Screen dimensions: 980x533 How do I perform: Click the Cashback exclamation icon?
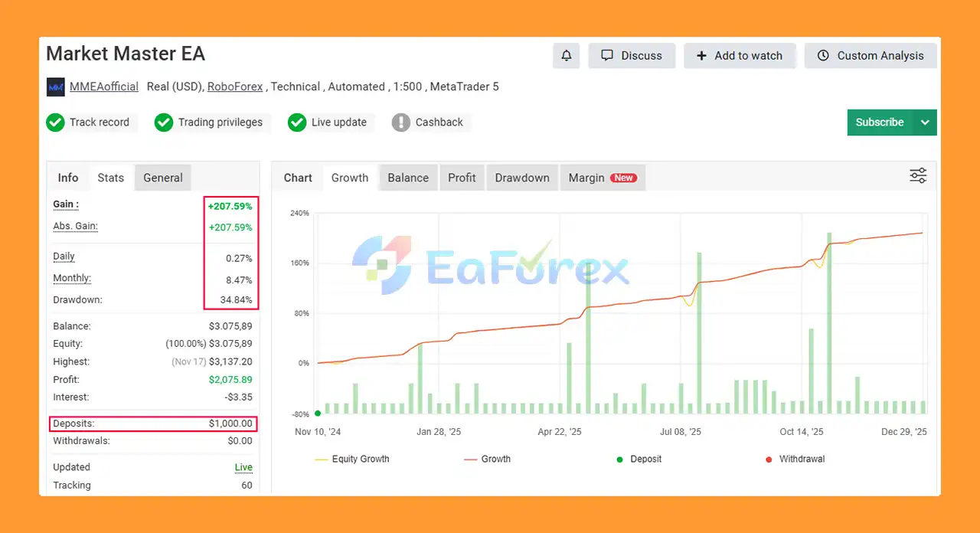pos(401,123)
